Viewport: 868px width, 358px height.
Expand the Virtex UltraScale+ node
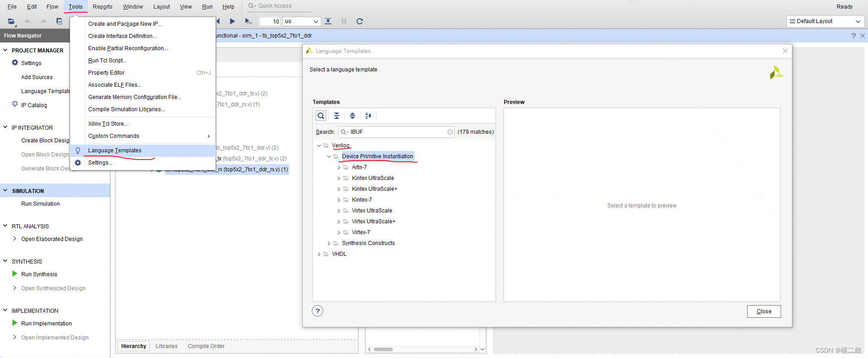click(339, 221)
